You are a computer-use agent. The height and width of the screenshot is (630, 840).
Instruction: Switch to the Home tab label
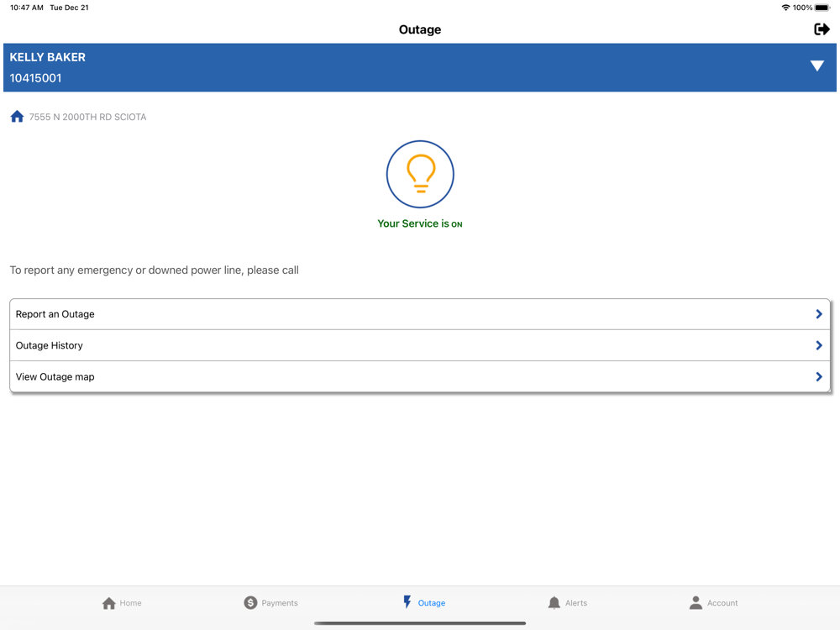(x=131, y=603)
